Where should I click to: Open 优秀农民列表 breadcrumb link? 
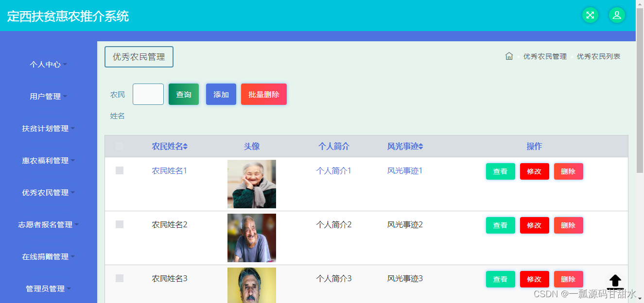598,56
